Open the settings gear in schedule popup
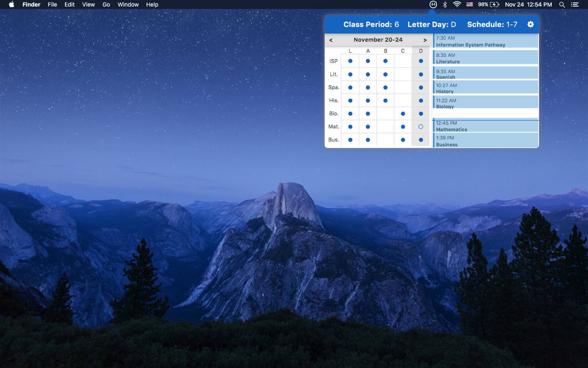 pos(530,25)
